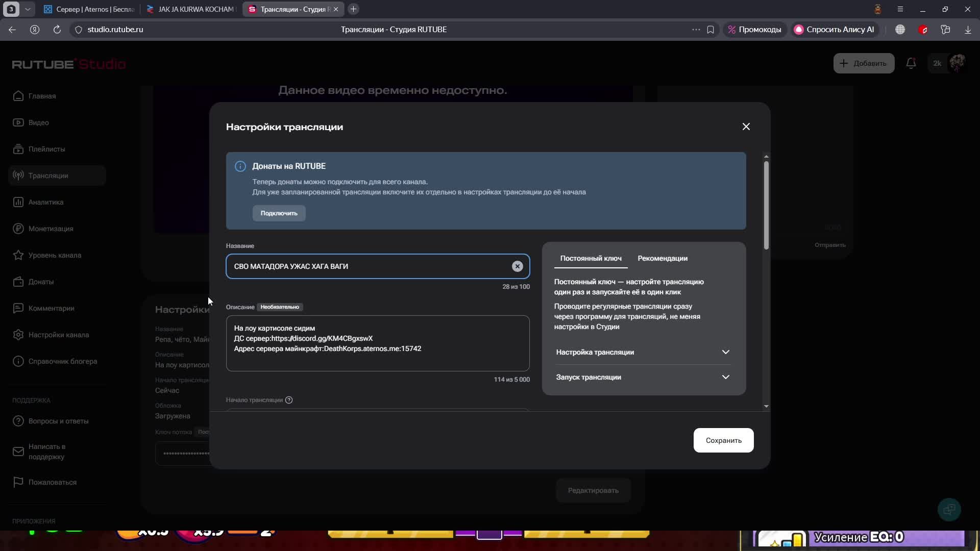Image resolution: width=980 pixels, height=551 pixels.
Task: Click the Подключить donations button
Action: tap(279, 213)
